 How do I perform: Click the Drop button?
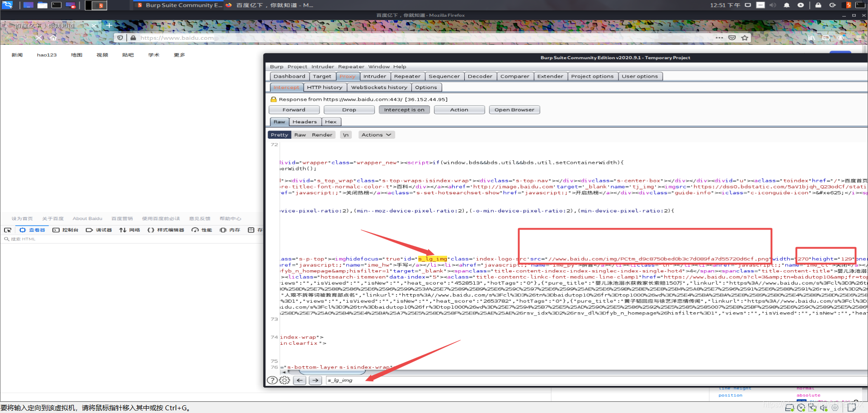(349, 110)
